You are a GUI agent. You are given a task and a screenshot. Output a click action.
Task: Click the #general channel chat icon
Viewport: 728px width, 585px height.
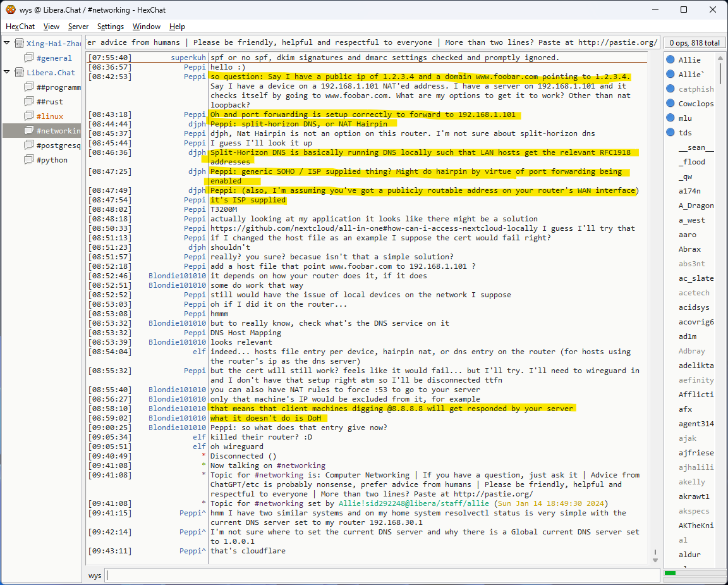point(29,58)
